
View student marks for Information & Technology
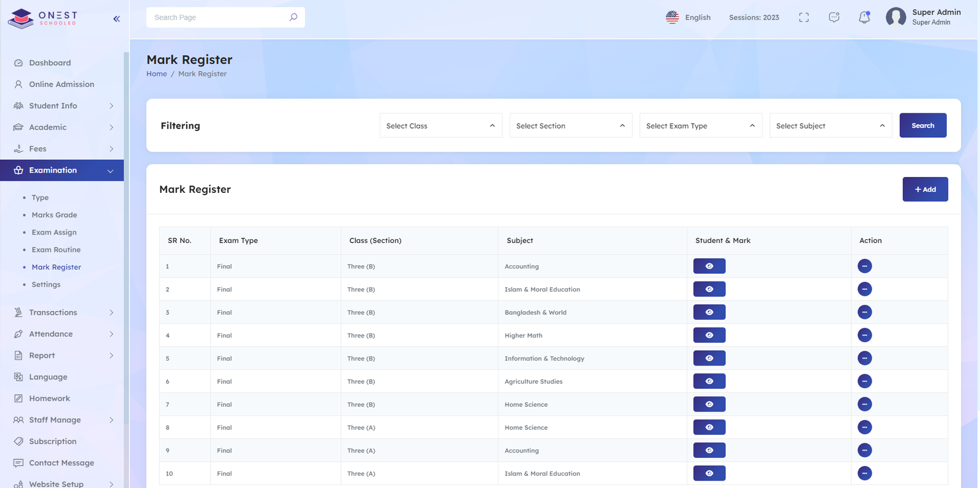click(x=709, y=358)
